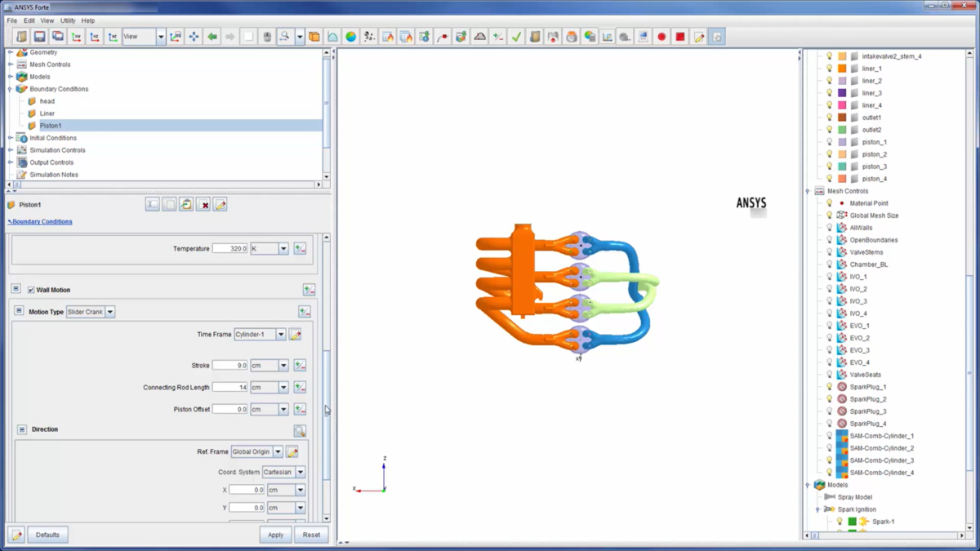Toggle visibility bulb for outlet1
This screenshot has height=551, width=980.
pos(829,118)
